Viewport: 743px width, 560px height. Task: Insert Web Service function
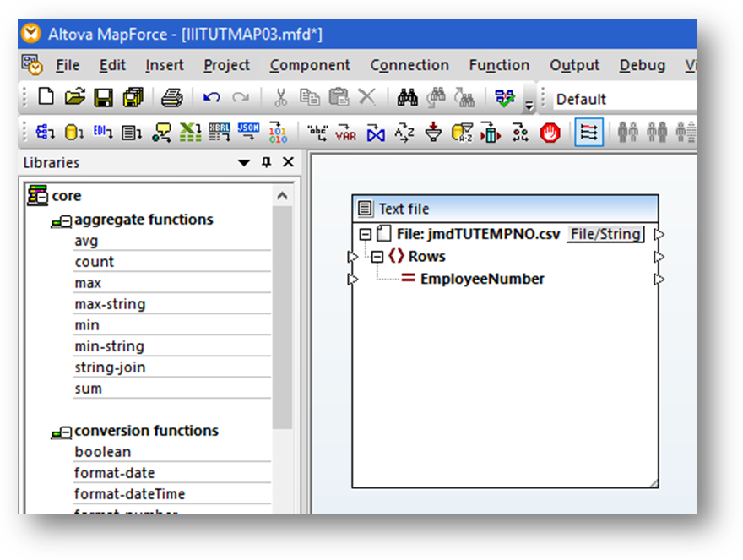tap(161, 133)
